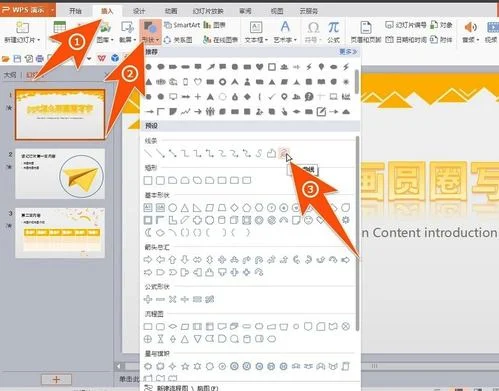
Task: Choose the smiley face basic shape
Action: coord(308,220)
